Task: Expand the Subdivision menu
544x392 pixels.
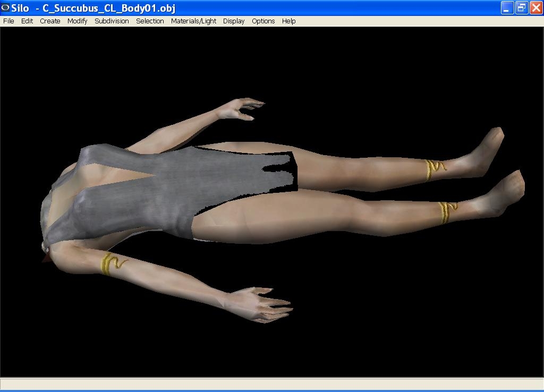Action: pyautogui.click(x=112, y=21)
